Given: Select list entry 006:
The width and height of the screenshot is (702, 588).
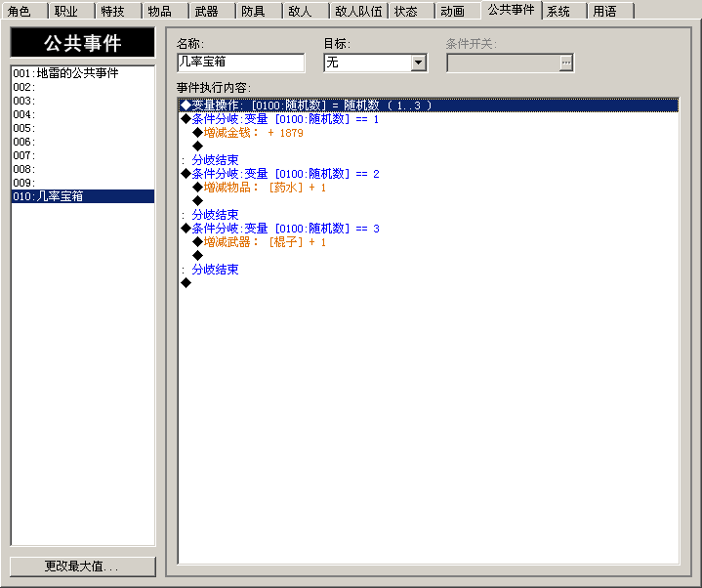Looking at the screenshot, I should click(83, 142).
